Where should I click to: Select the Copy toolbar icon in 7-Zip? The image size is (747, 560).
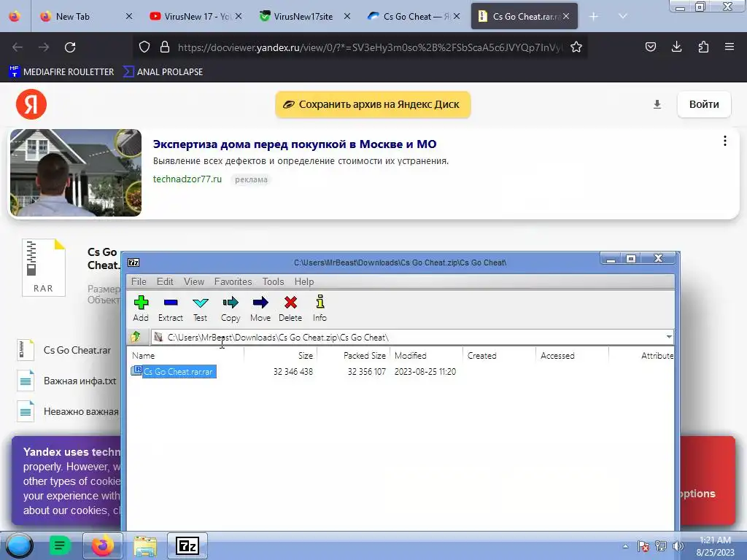[x=230, y=308]
